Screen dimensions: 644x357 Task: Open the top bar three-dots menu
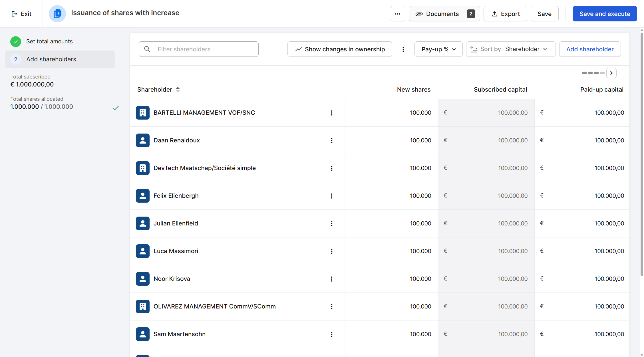pyautogui.click(x=397, y=14)
